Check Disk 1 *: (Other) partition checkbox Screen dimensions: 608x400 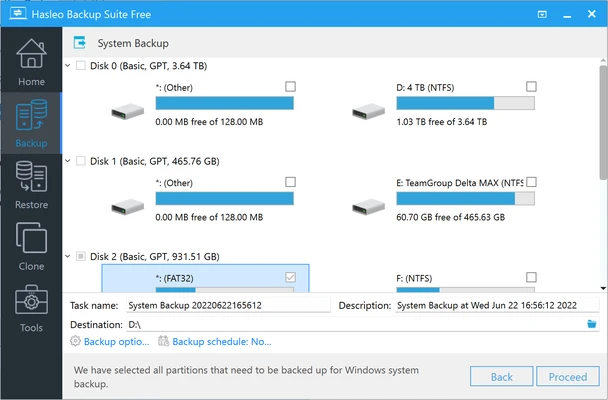[290, 182]
